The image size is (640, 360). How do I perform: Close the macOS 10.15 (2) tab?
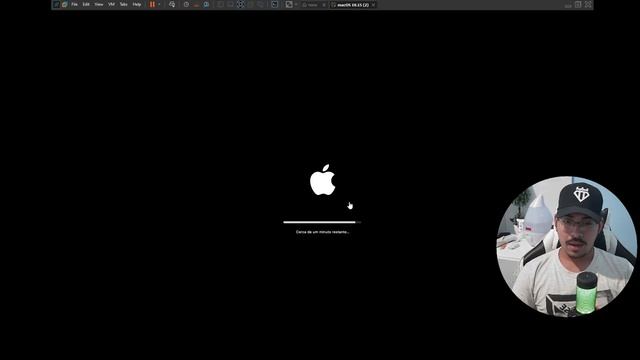(x=373, y=5)
